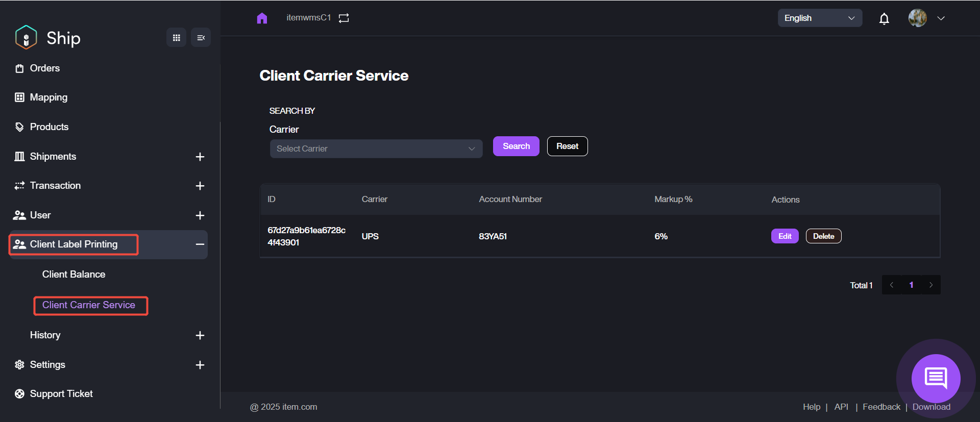Viewport: 980px width, 422px height.
Task: Open the apps grid icon
Action: click(x=176, y=38)
